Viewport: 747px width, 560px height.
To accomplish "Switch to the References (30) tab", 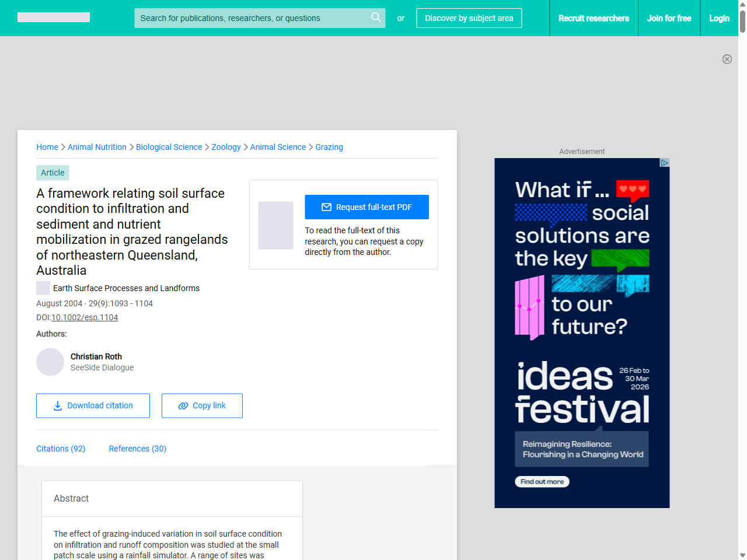I will 138,449.
